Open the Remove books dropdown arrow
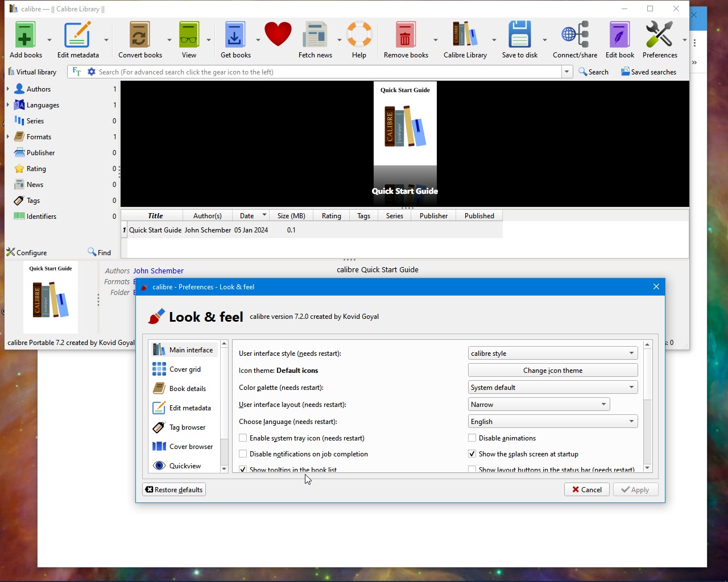Viewport: 728px width, 582px height. point(436,40)
